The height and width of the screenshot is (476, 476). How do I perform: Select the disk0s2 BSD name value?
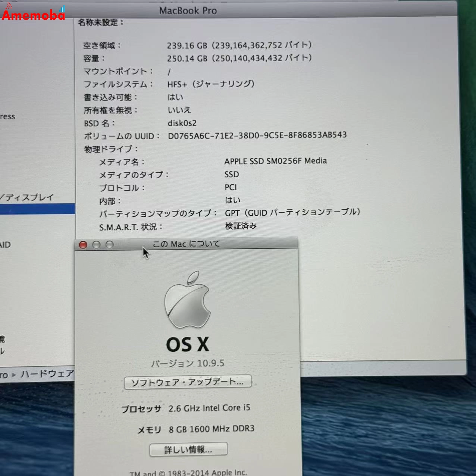(x=182, y=123)
